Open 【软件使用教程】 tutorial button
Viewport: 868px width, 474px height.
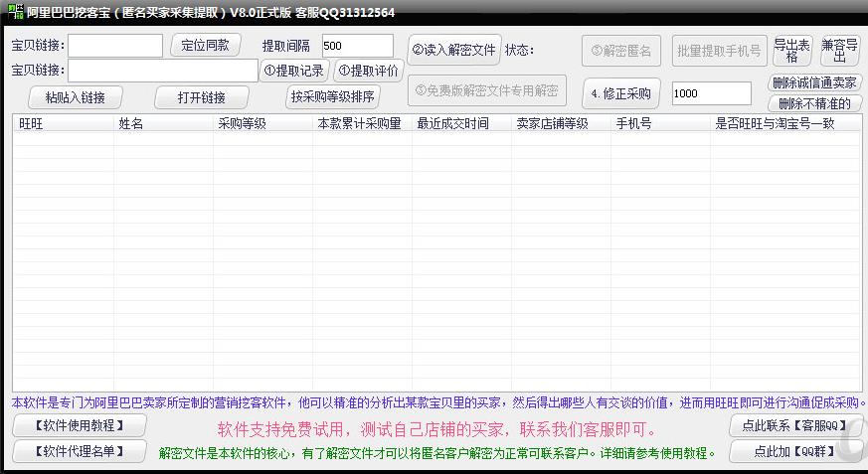(80, 425)
